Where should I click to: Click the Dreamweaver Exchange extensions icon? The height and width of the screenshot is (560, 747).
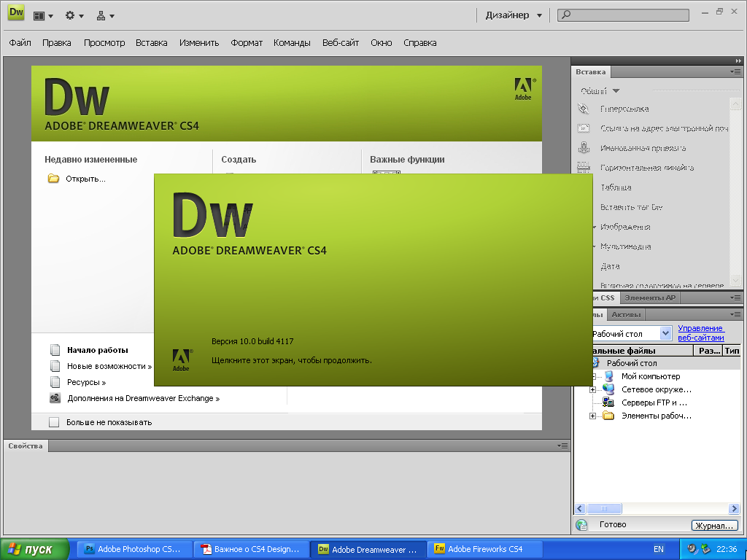click(x=55, y=398)
